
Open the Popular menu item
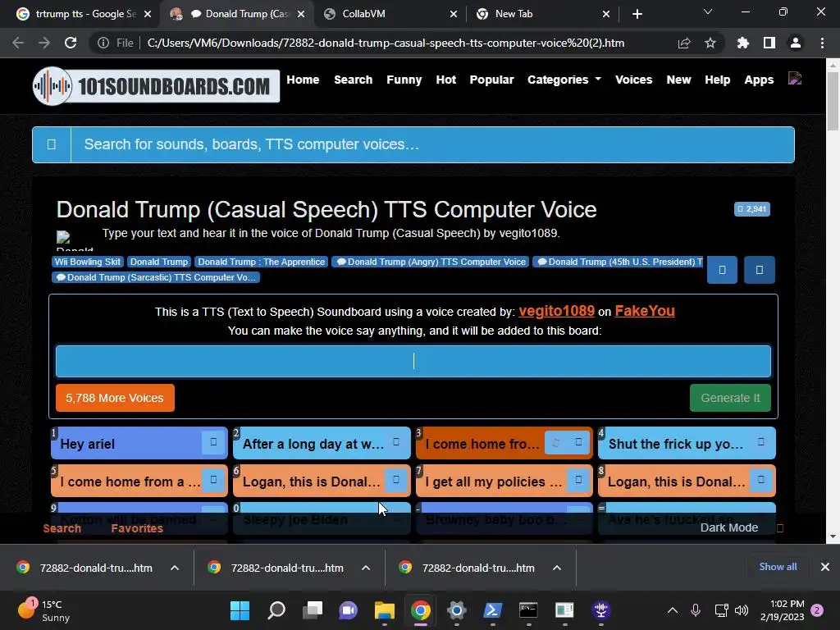[492, 80]
